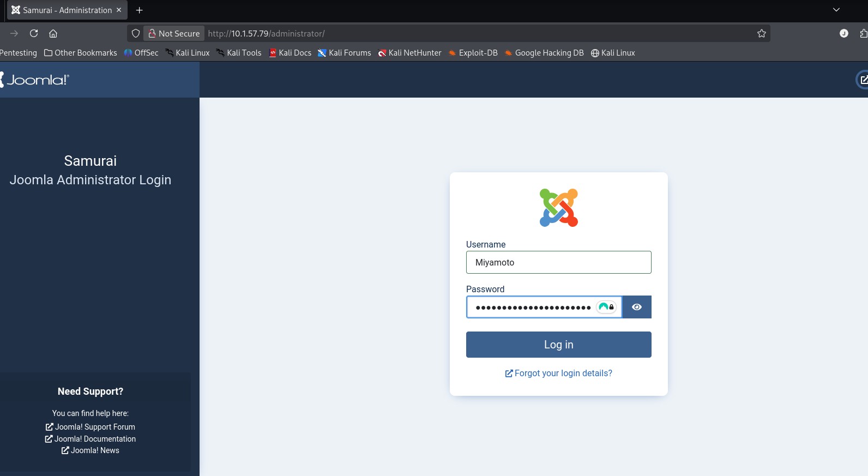Viewport: 868px width, 476px height.
Task: Reload the page with the refresh icon
Action: (x=34, y=33)
